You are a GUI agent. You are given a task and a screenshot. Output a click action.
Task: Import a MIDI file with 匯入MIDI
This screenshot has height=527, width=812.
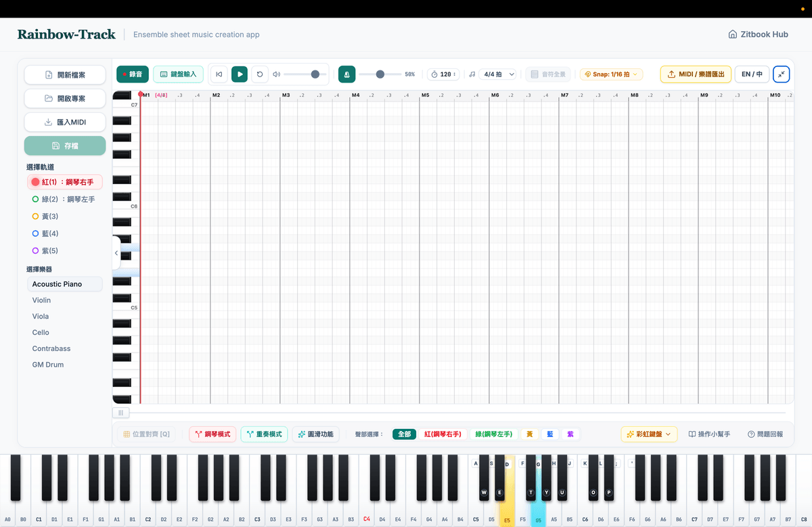point(65,122)
